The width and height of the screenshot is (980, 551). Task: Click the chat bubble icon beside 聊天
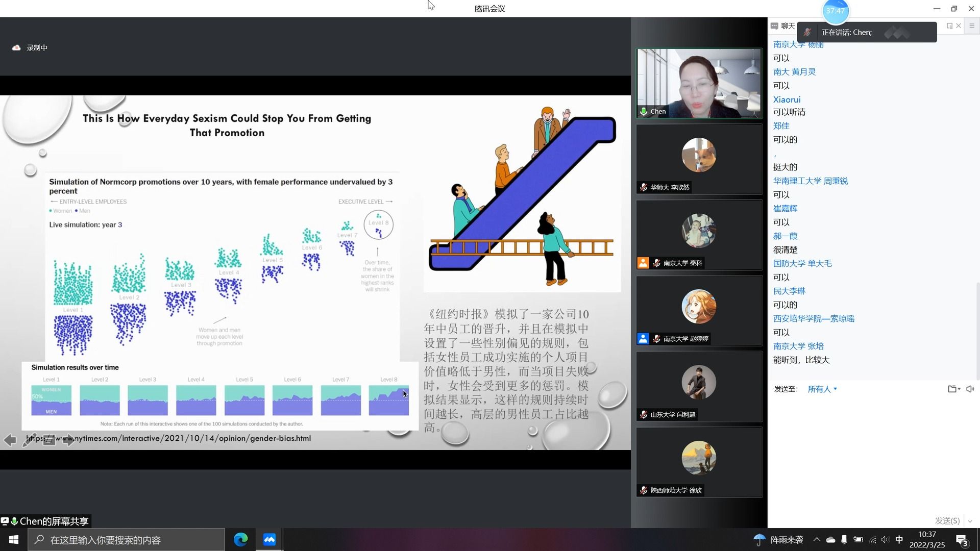pos(774,26)
